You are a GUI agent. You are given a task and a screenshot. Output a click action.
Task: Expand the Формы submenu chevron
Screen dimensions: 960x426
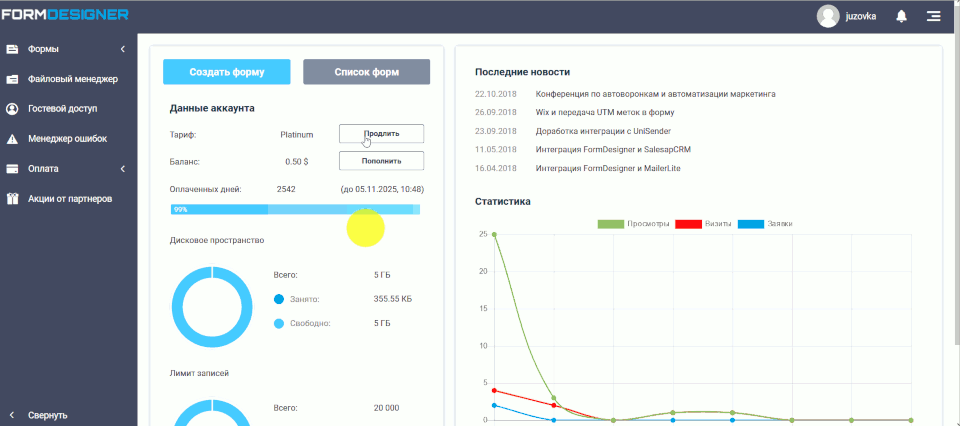point(122,49)
